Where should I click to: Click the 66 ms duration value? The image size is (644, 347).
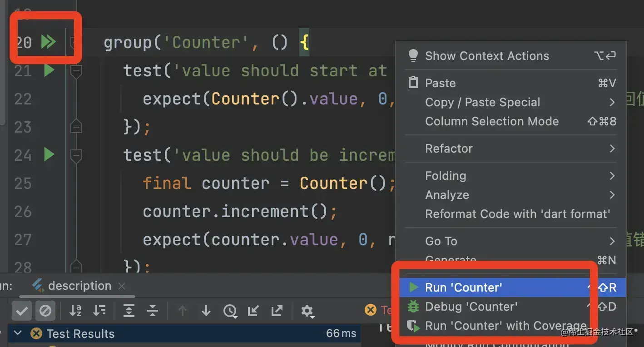[x=341, y=333]
